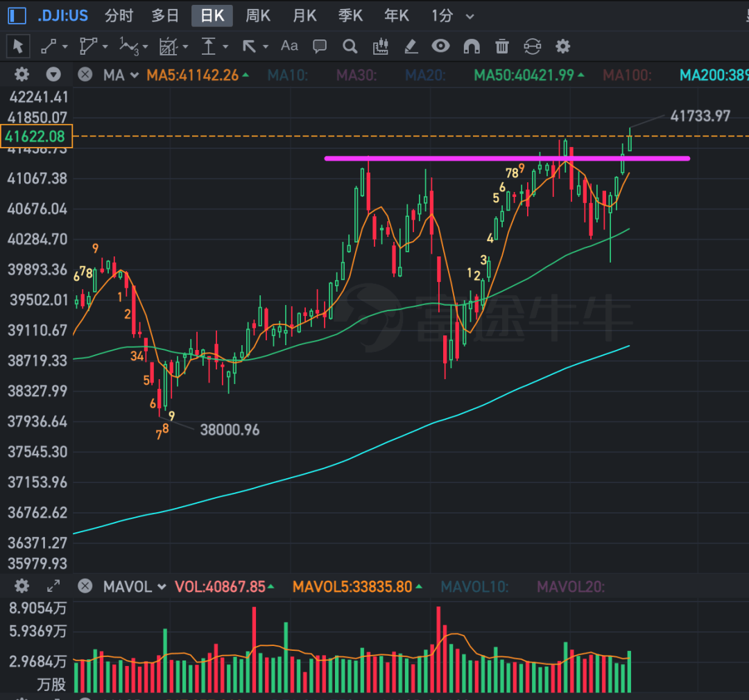The height and width of the screenshot is (700, 749).
Task: Select the eraser highlighter tool
Action: tap(411, 46)
